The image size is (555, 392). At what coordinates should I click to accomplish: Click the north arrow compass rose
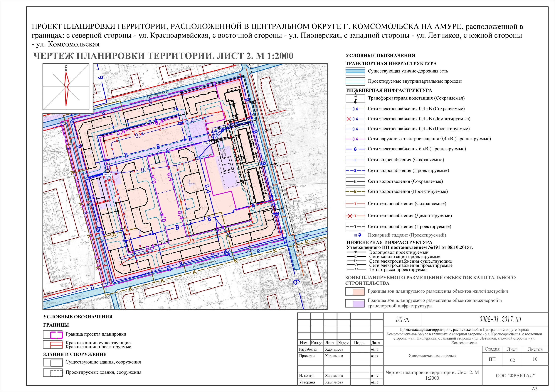pos(66,87)
